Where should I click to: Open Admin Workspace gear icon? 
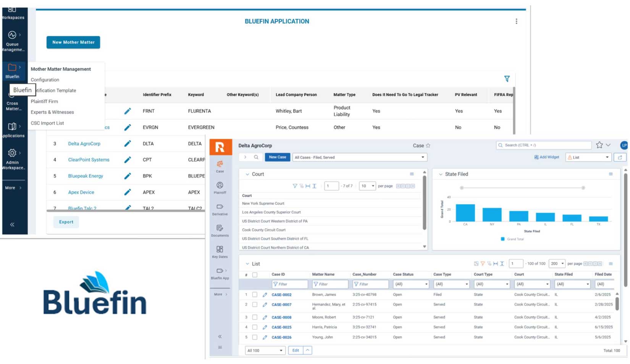point(12,153)
